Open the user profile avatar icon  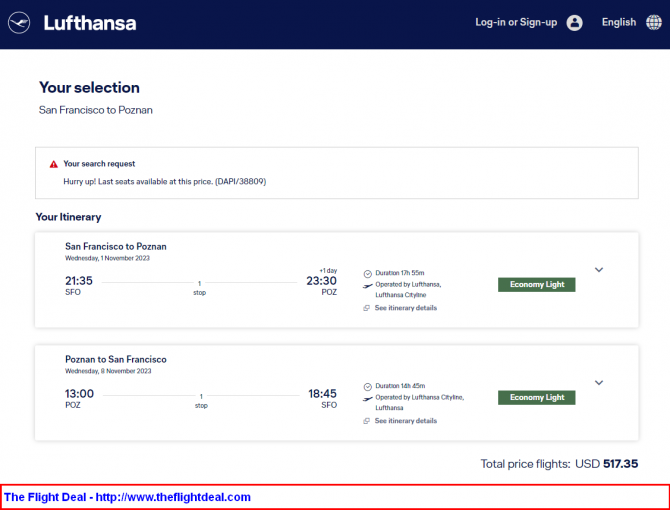574,23
